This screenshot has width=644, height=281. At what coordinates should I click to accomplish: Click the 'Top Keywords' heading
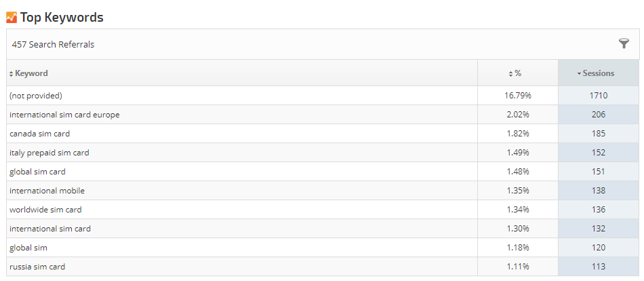coord(62,17)
